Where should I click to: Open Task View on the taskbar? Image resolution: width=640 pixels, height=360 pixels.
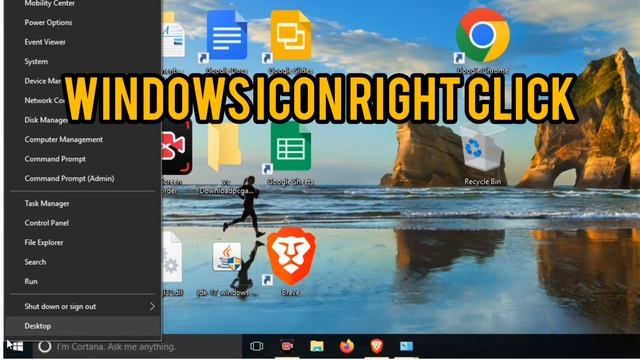(x=256, y=347)
